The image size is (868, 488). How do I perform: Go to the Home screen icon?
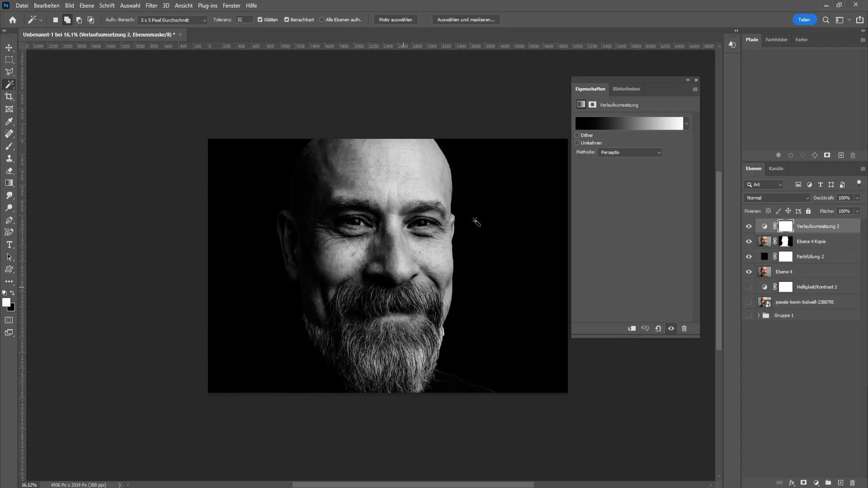point(13,20)
